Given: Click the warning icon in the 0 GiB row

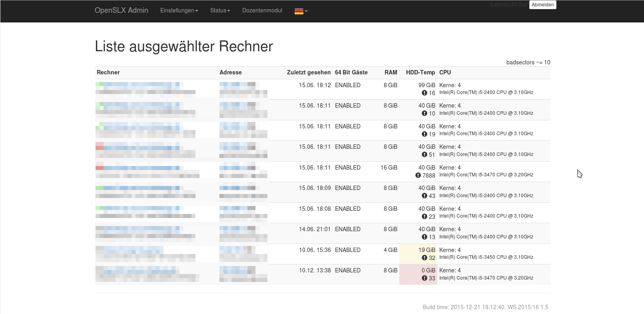Looking at the screenshot, I should (x=424, y=278).
